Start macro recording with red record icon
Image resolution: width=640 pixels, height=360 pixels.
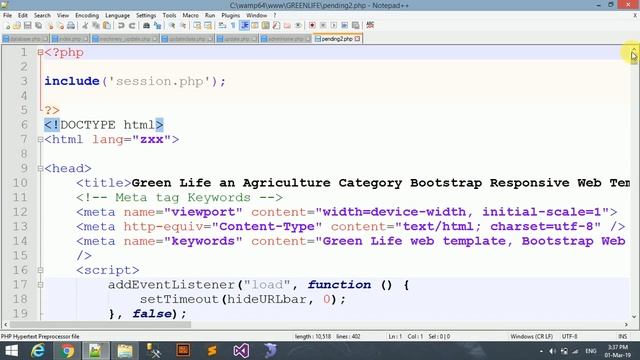click(x=312, y=25)
